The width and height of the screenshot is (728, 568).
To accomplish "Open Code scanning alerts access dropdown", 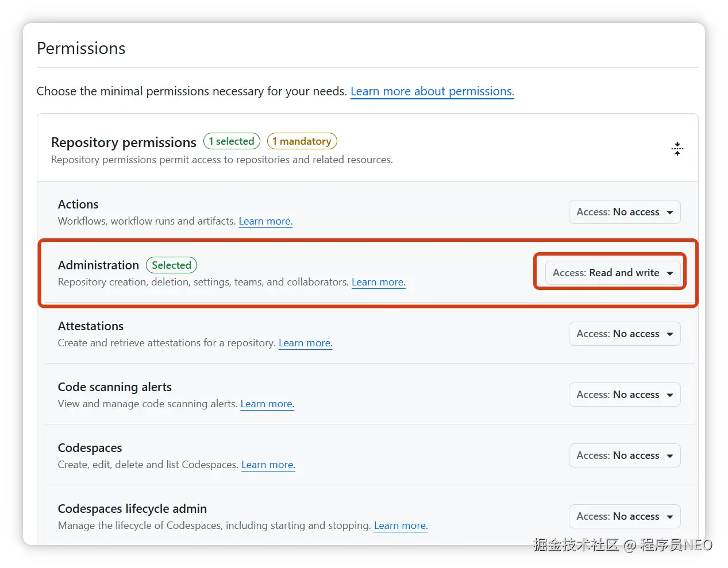I will pyautogui.click(x=624, y=395).
